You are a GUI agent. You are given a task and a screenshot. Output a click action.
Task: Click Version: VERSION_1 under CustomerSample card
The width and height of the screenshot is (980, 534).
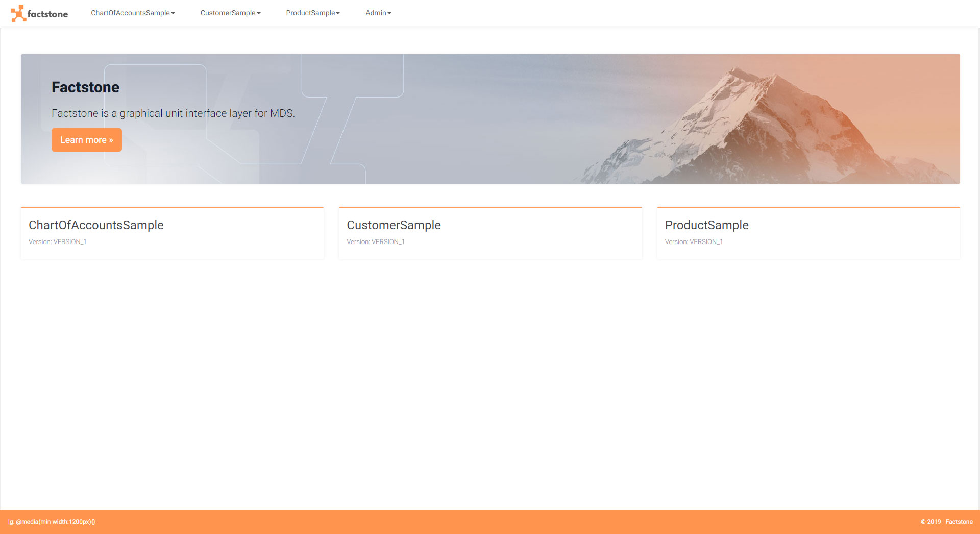tap(376, 242)
